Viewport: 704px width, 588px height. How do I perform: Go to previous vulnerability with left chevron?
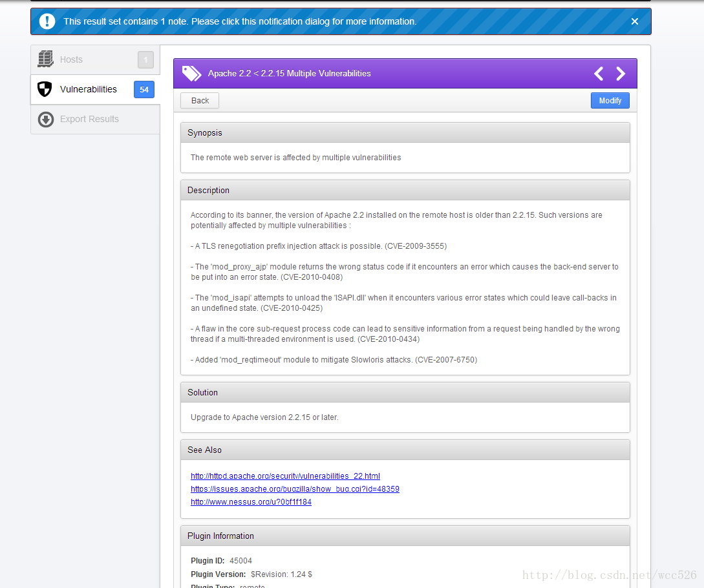pyautogui.click(x=599, y=74)
